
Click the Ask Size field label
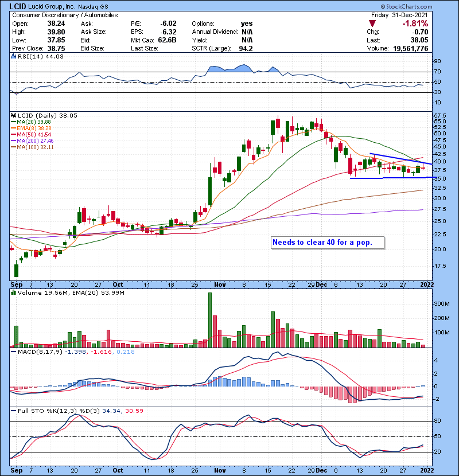click(x=94, y=32)
